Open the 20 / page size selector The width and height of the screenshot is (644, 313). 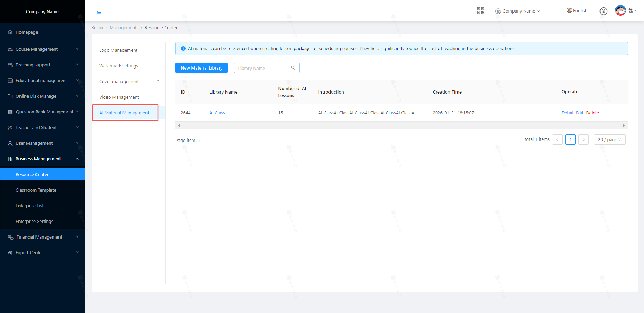pos(609,139)
